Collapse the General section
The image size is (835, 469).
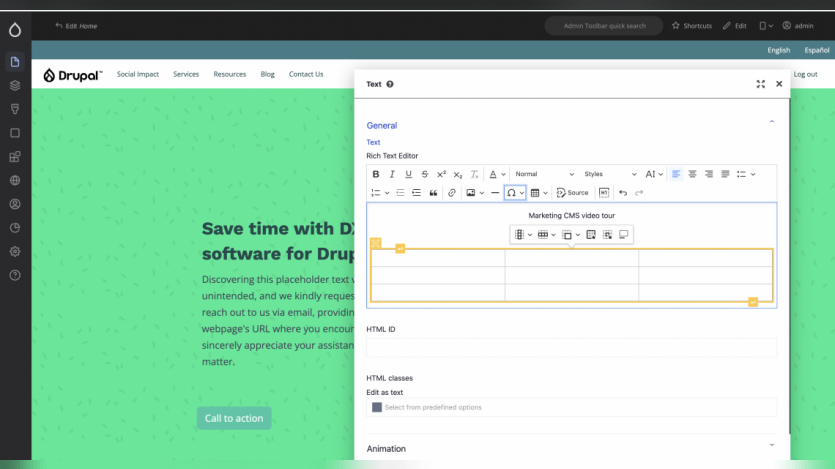[772, 122]
